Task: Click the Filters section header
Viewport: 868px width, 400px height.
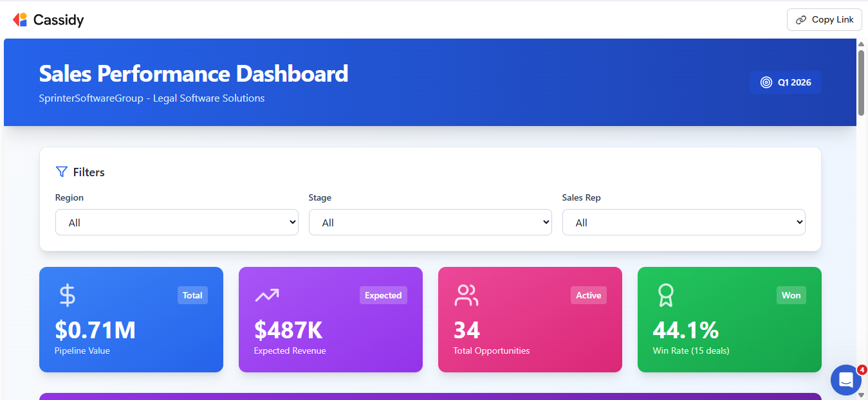Action: [x=89, y=172]
